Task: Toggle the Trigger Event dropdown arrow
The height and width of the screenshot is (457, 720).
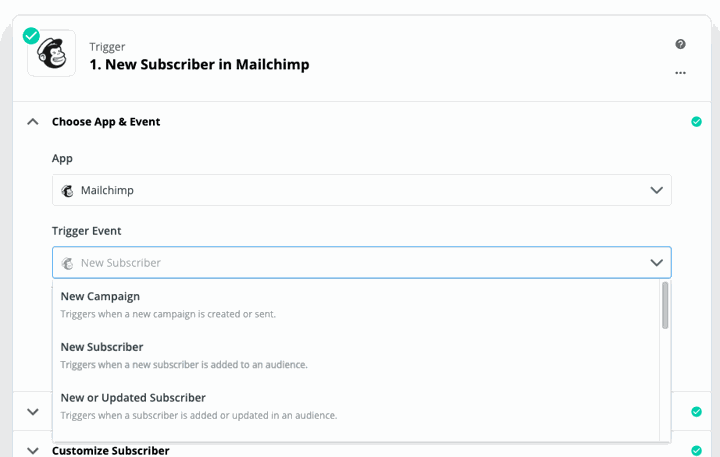Action: point(657,263)
